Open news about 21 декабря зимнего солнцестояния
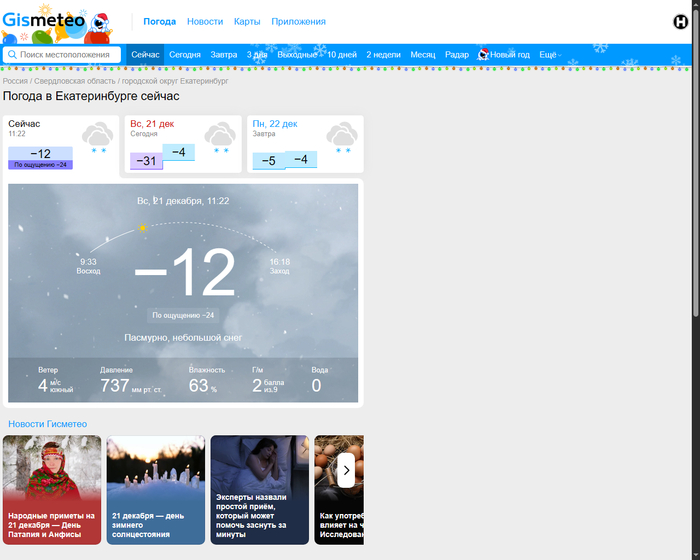The image size is (700, 560). 156,490
